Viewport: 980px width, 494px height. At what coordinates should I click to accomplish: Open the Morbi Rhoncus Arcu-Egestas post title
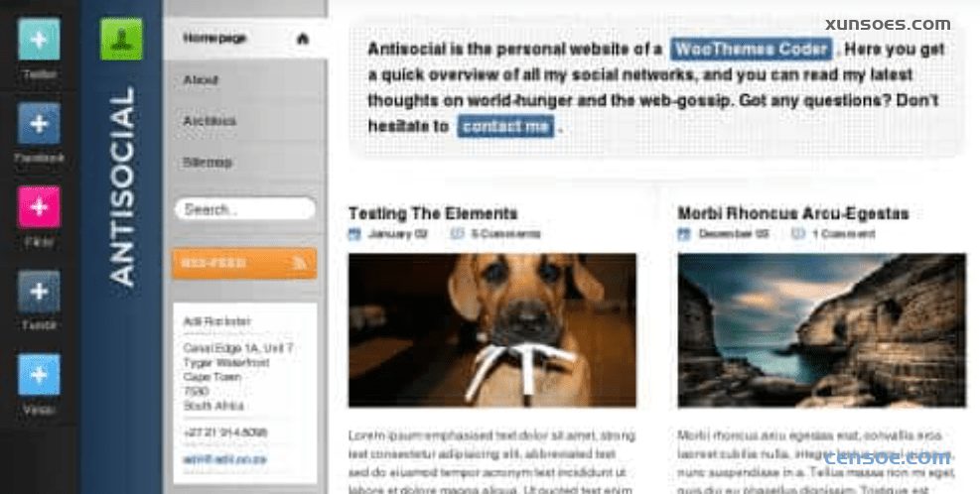pos(793,213)
